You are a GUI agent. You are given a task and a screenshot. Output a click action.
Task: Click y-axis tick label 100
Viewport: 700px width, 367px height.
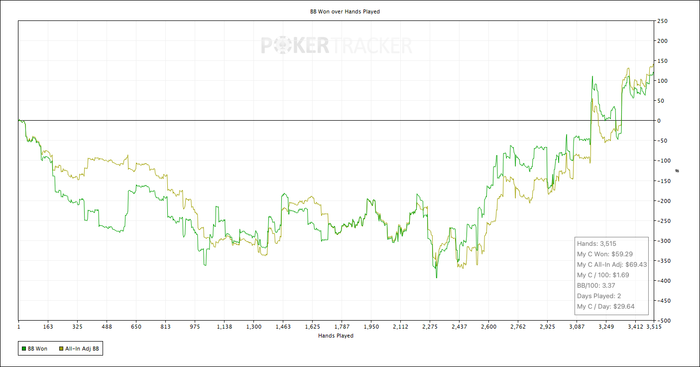pos(662,81)
